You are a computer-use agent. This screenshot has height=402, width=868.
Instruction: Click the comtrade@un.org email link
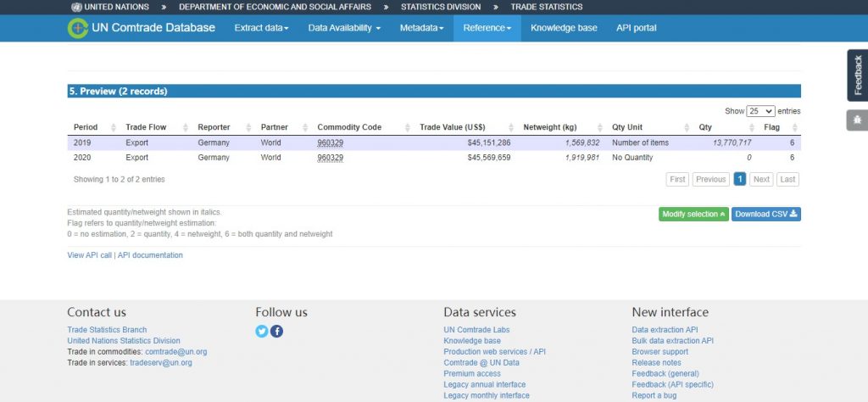click(x=176, y=352)
